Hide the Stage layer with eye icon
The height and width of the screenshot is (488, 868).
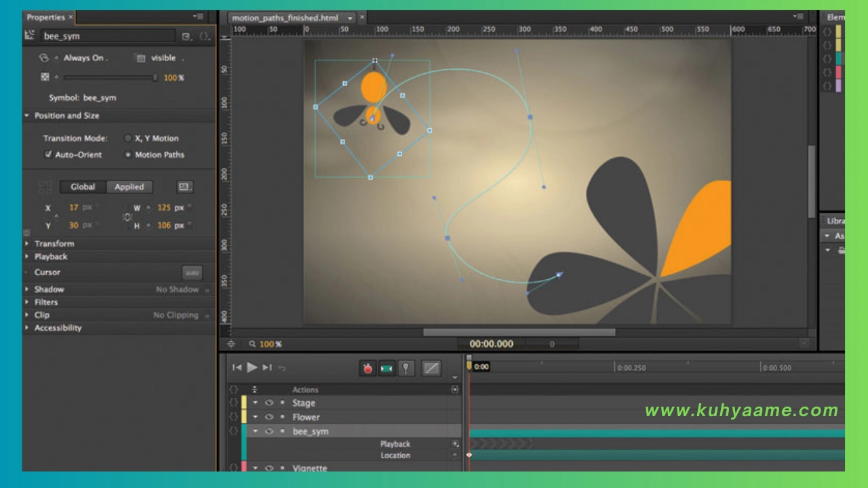[269, 403]
